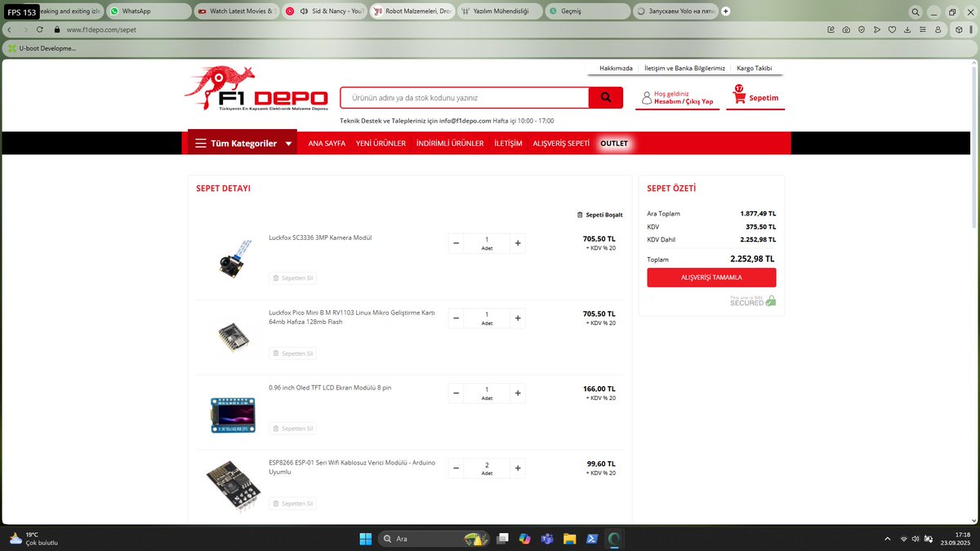Open the Kargo Takibi link
The width and height of the screenshot is (980, 551).
click(754, 69)
